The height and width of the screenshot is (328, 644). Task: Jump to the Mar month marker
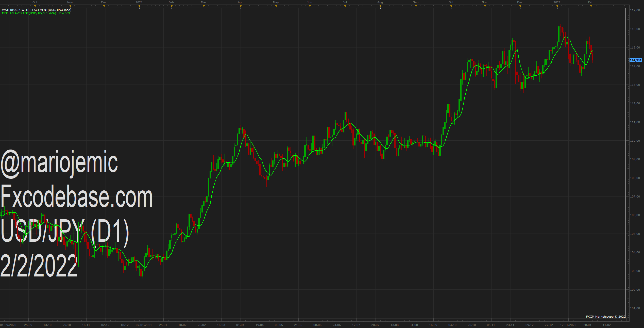[x=204, y=2]
